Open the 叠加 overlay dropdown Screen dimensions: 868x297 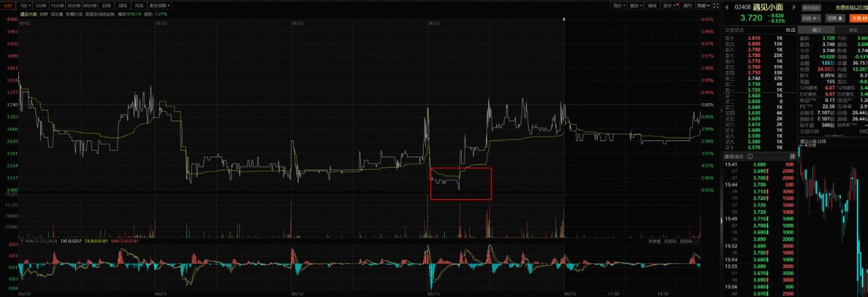[x=635, y=5]
